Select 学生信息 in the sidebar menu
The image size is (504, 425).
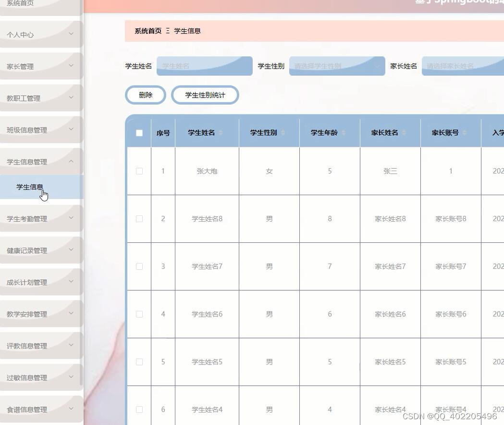tap(30, 187)
